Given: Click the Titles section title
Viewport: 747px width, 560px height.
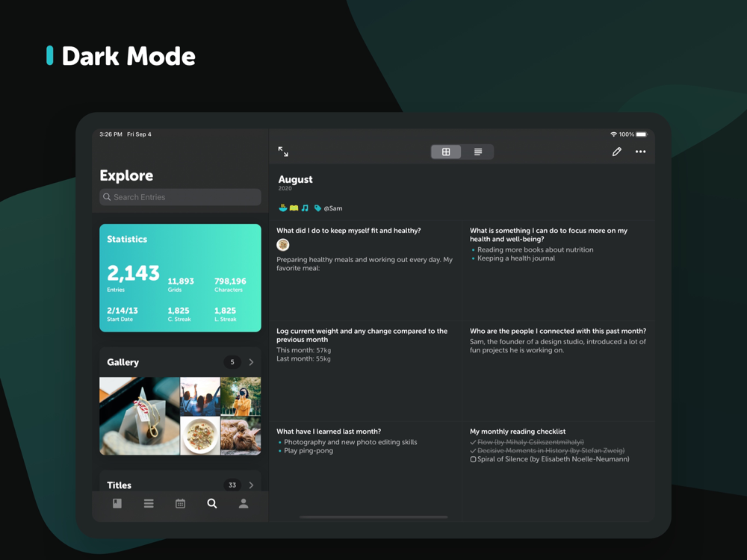Looking at the screenshot, I should pos(119,485).
